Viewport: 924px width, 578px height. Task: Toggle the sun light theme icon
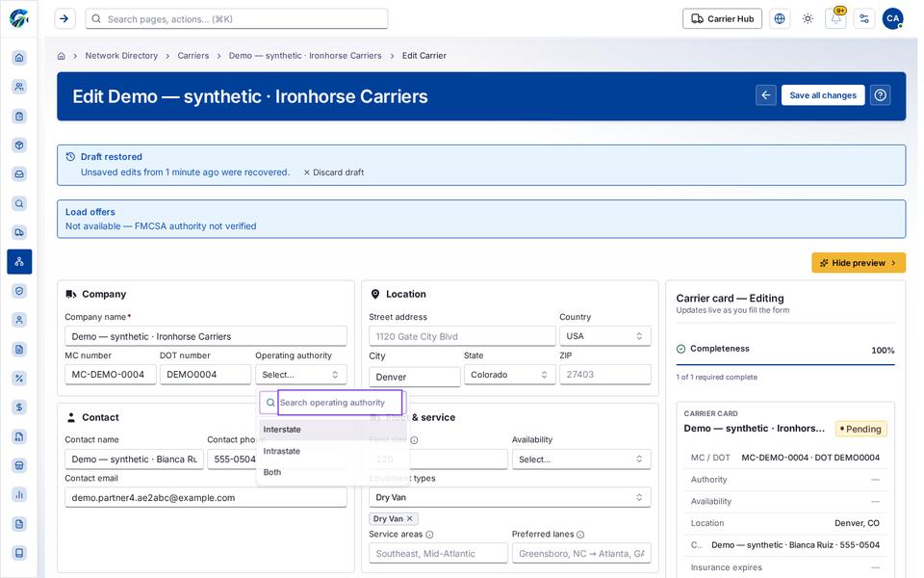pos(808,19)
